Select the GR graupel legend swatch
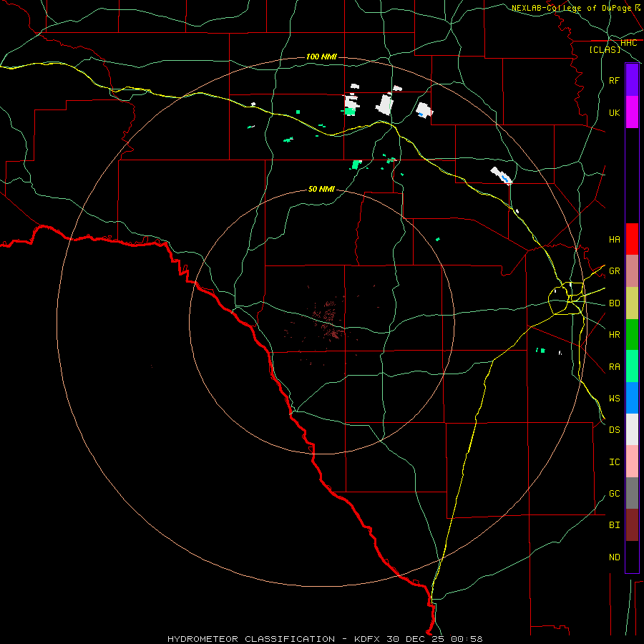 pos(632,271)
